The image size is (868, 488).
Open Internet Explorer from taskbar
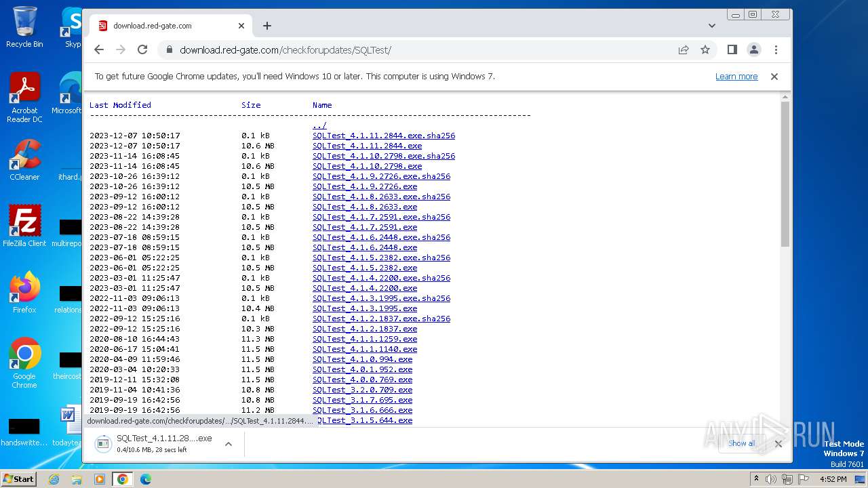tap(54, 479)
